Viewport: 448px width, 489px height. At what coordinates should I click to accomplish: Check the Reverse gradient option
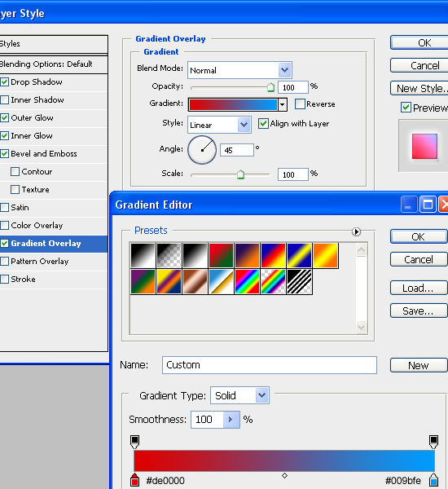pyautogui.click(x=300, y=104)
